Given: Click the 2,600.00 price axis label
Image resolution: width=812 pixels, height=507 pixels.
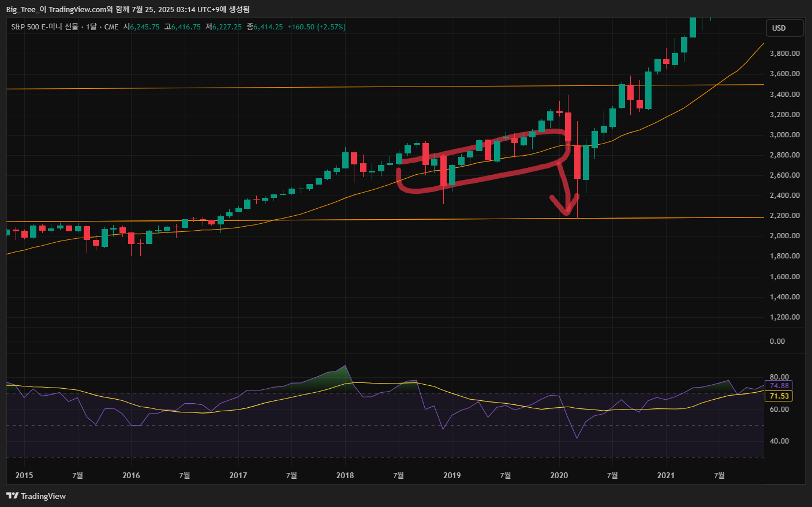Looking at the screenshot, I should point(785,175).
